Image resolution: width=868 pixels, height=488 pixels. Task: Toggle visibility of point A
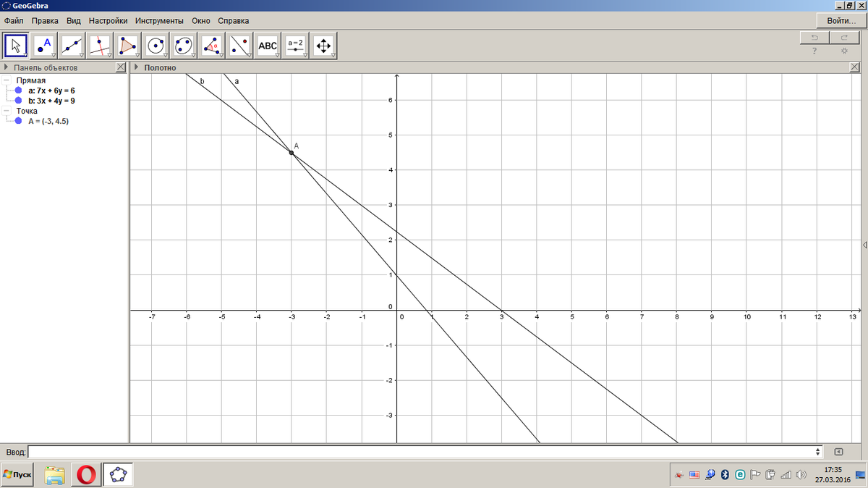pos(18,121)
